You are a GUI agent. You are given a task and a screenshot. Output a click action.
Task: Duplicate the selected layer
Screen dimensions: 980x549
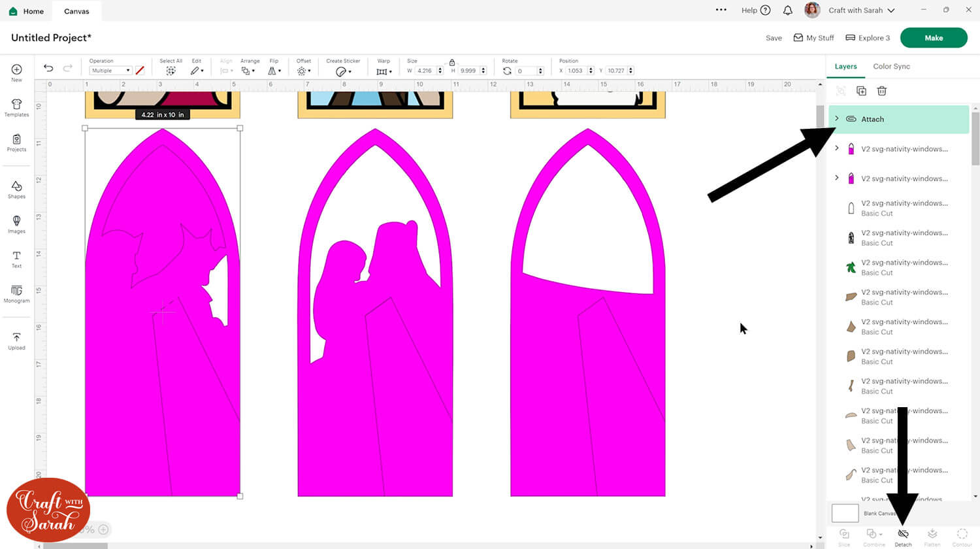861,91
